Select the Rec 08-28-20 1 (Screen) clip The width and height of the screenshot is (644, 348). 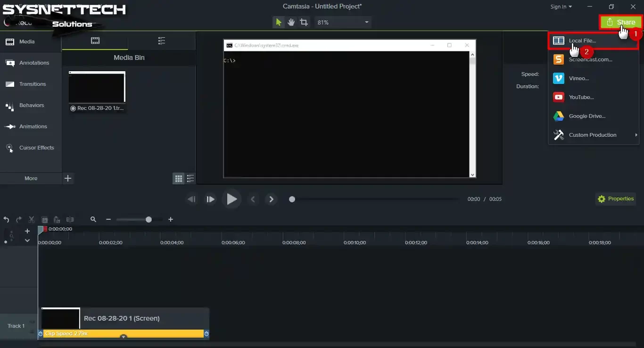pyautogui.click(x=124, y=319)
